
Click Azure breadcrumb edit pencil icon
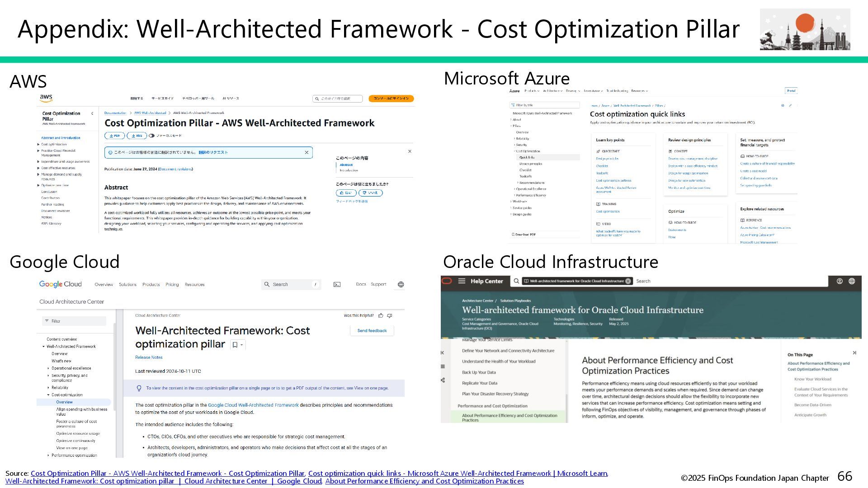790,105
